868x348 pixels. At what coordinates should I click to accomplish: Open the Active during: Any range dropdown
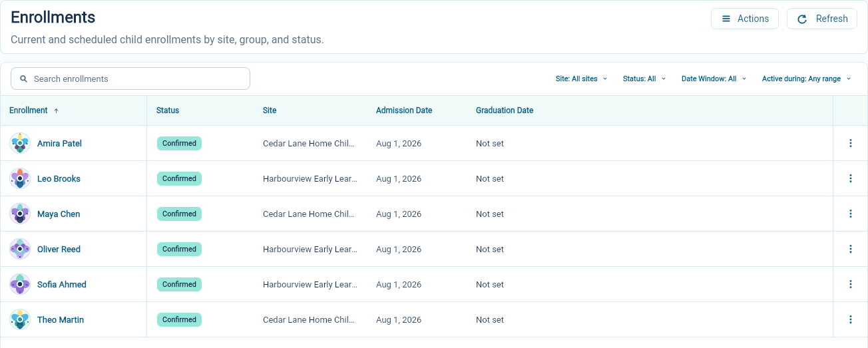coord(806,79)
